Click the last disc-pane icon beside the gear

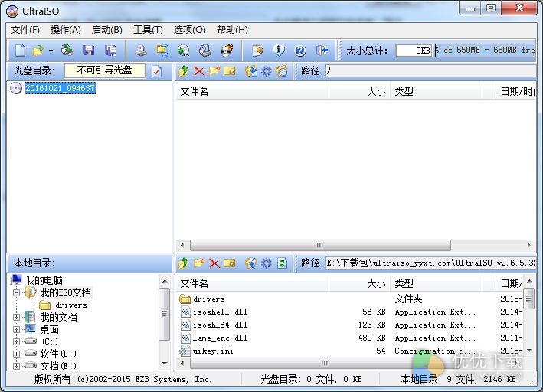tap(282, 71)
